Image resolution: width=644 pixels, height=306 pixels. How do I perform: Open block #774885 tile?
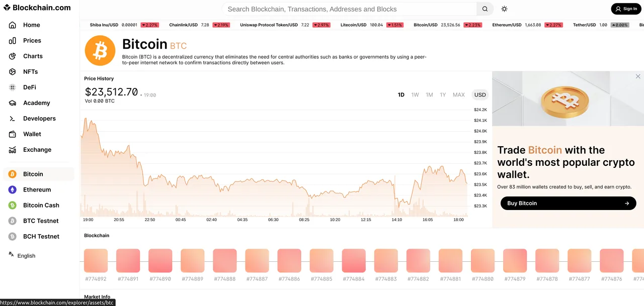[321, 261]
